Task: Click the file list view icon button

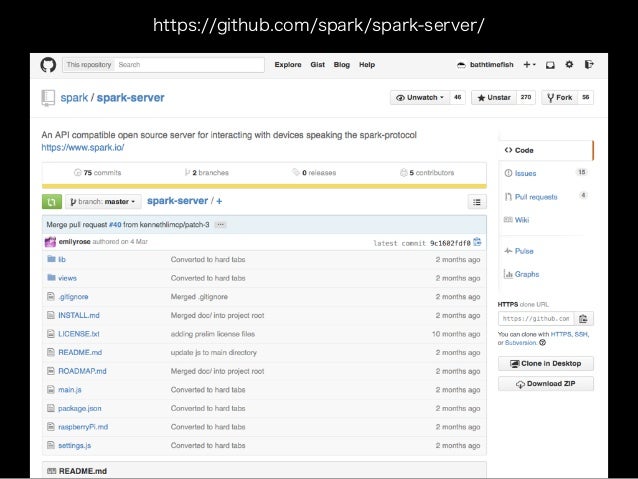Action: point(477,202)
